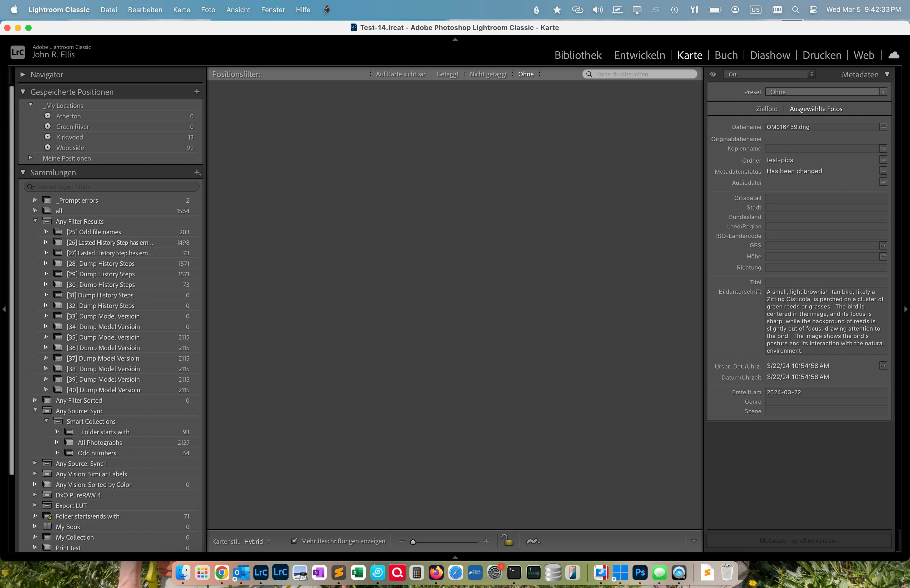Click the zoom in plus icon

point(486,541)
